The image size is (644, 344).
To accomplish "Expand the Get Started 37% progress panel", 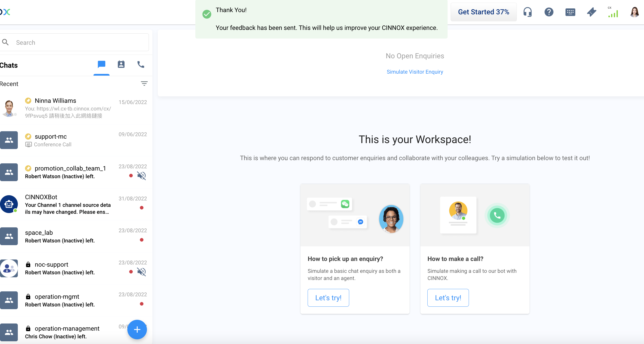I will pos(483,12).
